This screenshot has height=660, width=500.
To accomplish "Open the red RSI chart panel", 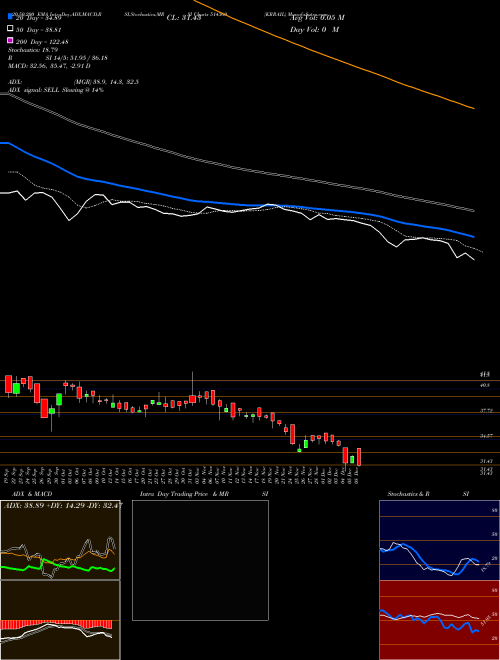I will point(439,620).
